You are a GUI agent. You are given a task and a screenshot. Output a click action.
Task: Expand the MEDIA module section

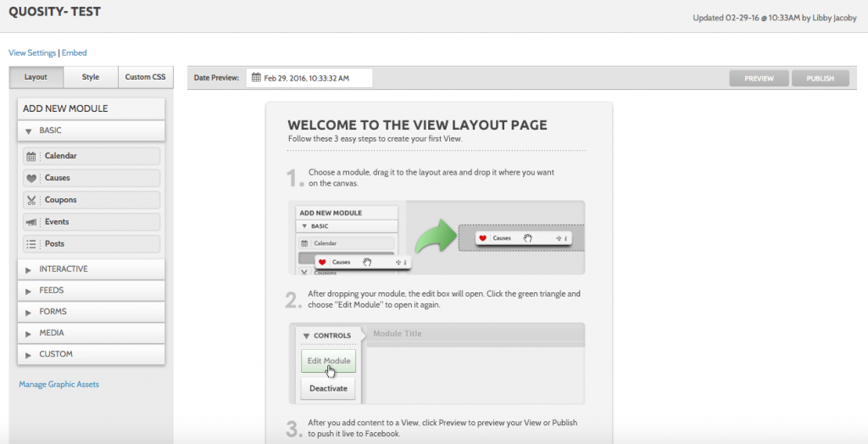pos(92,333)
